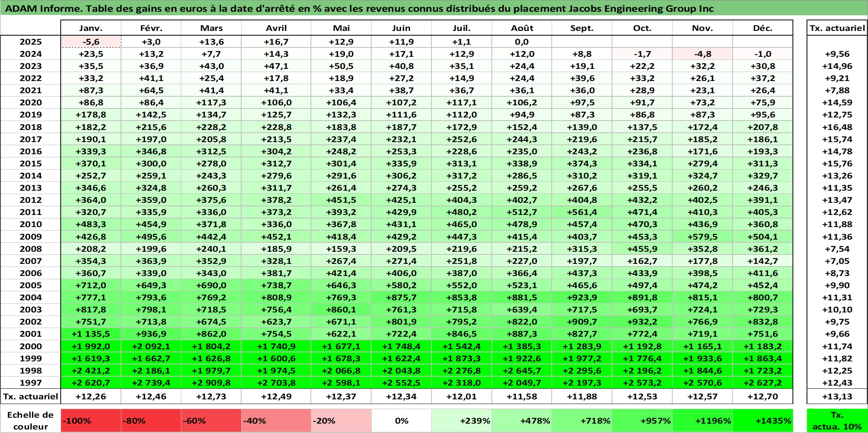Click the 2011 September cell +561,4
This screenshot has width=868, height=433.
tap(582, 212)
